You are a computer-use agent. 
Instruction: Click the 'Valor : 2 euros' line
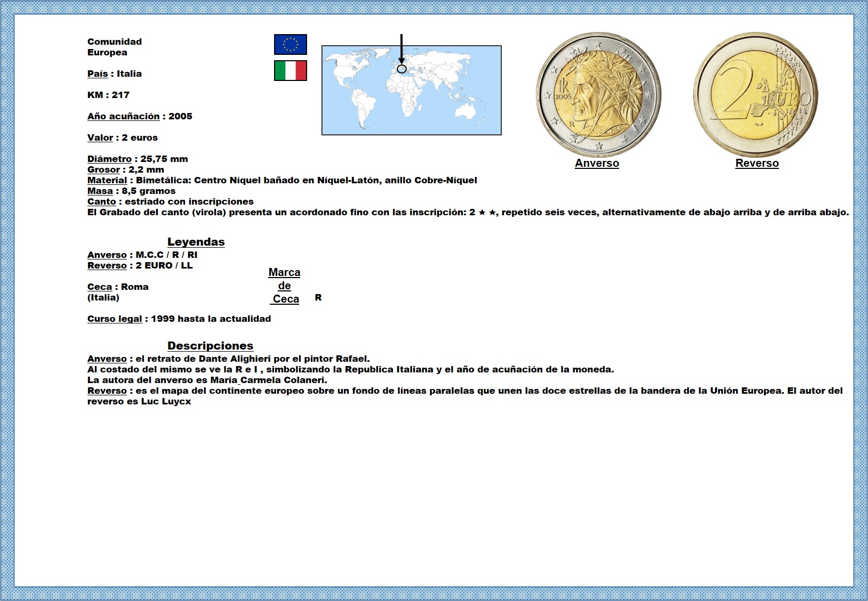(x=123, y=137)
